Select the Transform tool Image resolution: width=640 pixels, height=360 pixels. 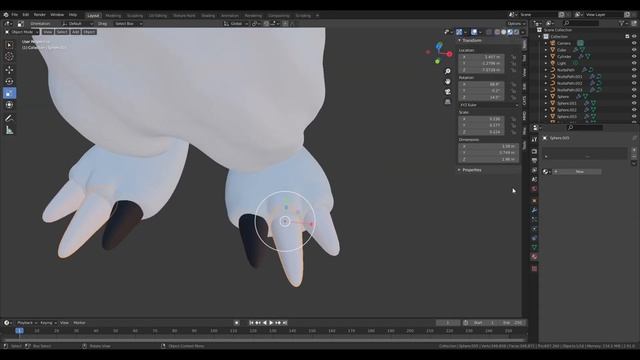[9, 105]
